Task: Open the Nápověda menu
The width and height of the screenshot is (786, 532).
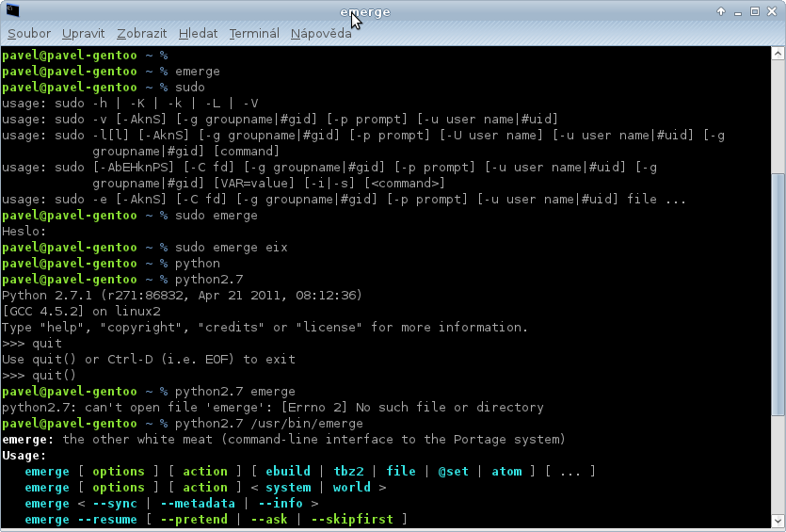Action: (x=321, y=34)
